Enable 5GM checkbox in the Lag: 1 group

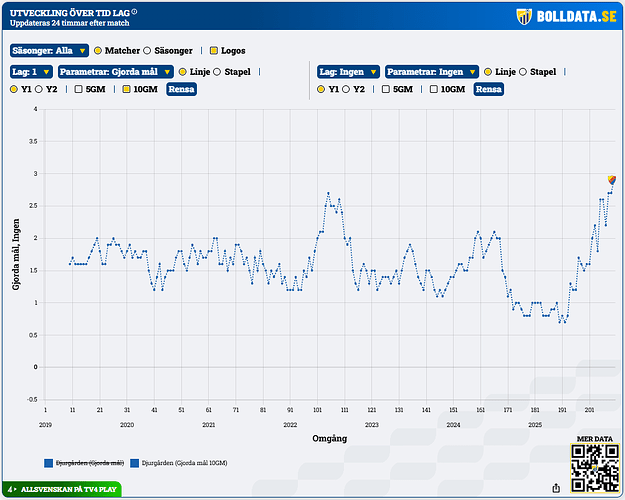(78, 89)
